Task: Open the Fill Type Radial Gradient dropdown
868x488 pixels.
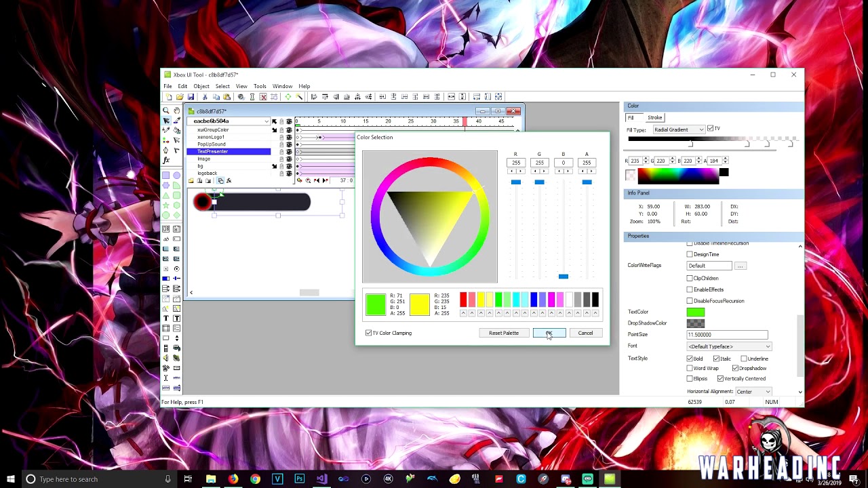Action: 679,129
